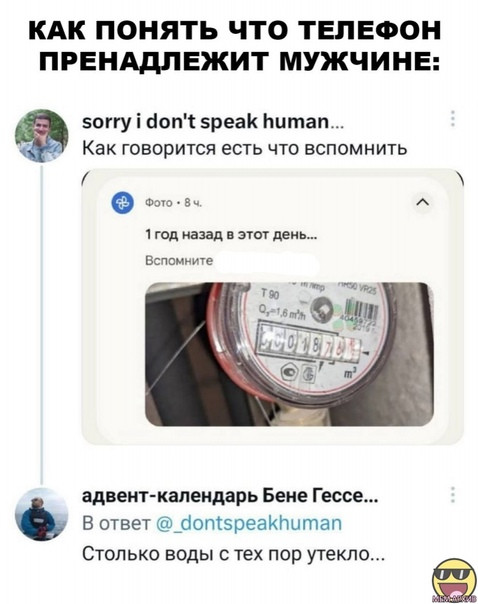This screenshot has height=604, width=478.
Task: Tap the "1 год назад в этот день" notification title
Action: 231,234
